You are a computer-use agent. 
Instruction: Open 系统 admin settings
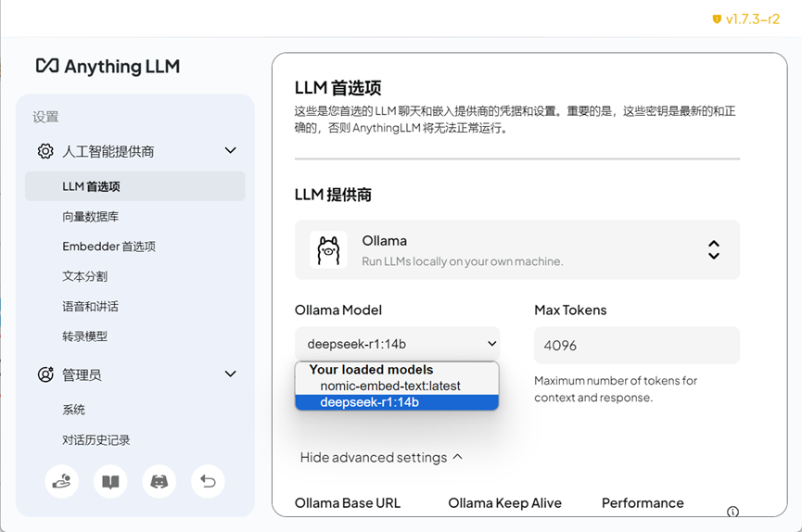pyautogui.click(x=73, y=410)
